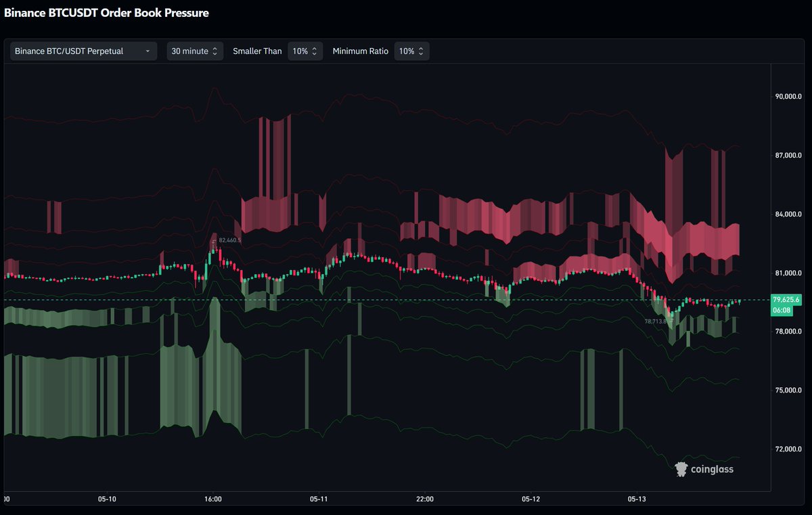The height and width of the screenshot is (515, 812).
Task: Click the 05-10 date axis label
Action: (107, 499)
